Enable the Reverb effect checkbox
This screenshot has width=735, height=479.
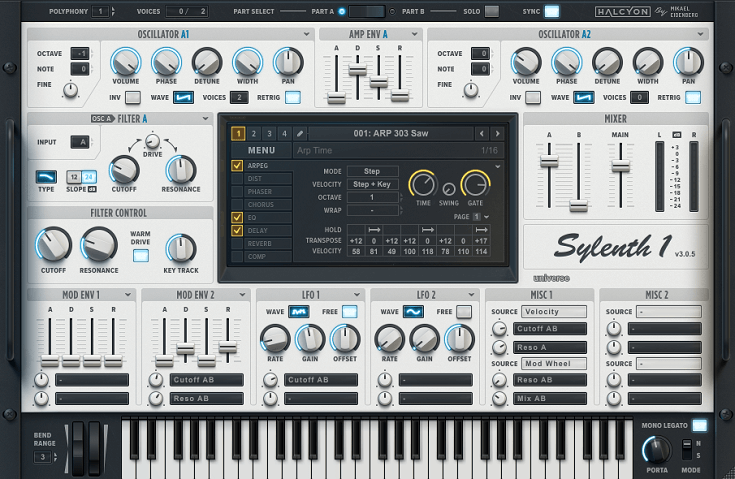(x=237, y=244)
